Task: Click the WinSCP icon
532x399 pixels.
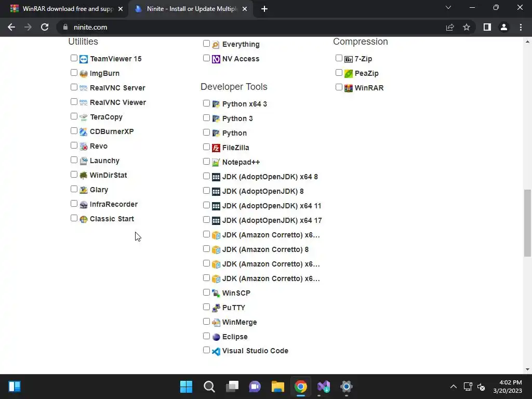Action: click(x=216, y=293)
